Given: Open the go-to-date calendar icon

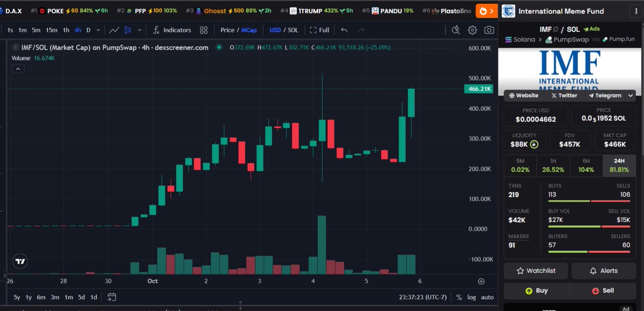Looking at the screenshot, I should pyautogui.click(x=112, y=296).
